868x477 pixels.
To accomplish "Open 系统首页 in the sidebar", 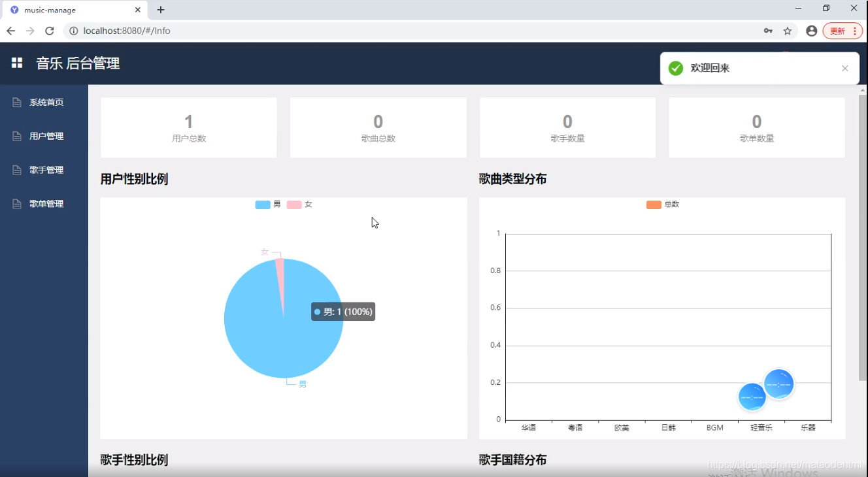I will [44, 103].
